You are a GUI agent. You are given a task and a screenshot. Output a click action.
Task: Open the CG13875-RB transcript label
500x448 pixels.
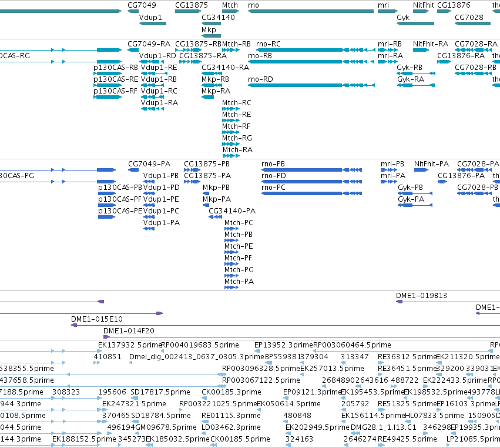199,44
